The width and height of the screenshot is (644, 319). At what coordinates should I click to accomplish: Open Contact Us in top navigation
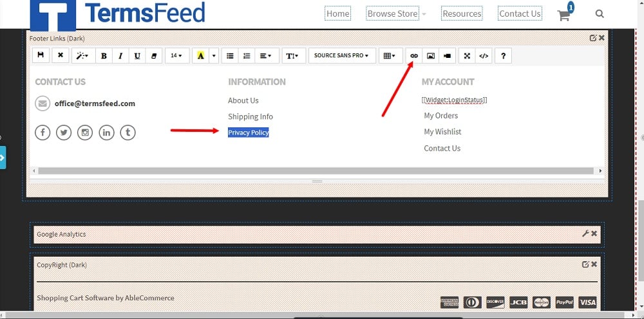point(520,14)
